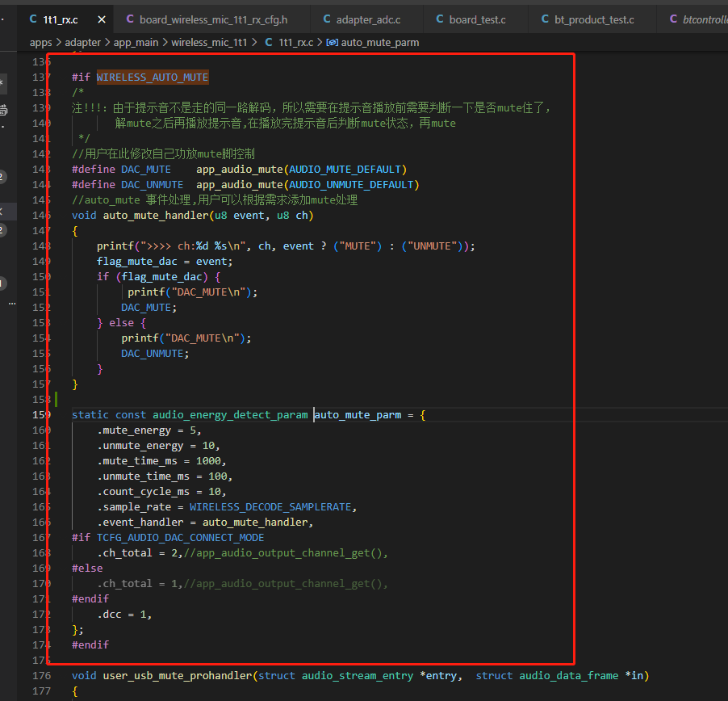
Task: Open the wireless_mic_1t1 breadcrumb folder
Action: click(209, 43)
